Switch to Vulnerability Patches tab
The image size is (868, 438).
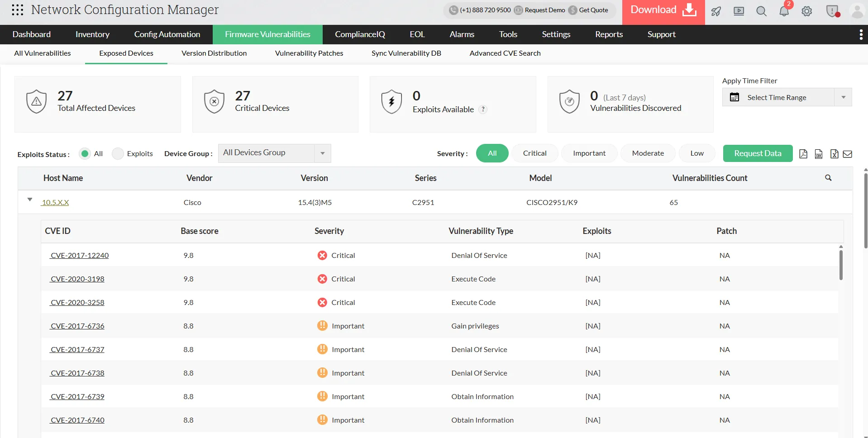click(309, 53)
